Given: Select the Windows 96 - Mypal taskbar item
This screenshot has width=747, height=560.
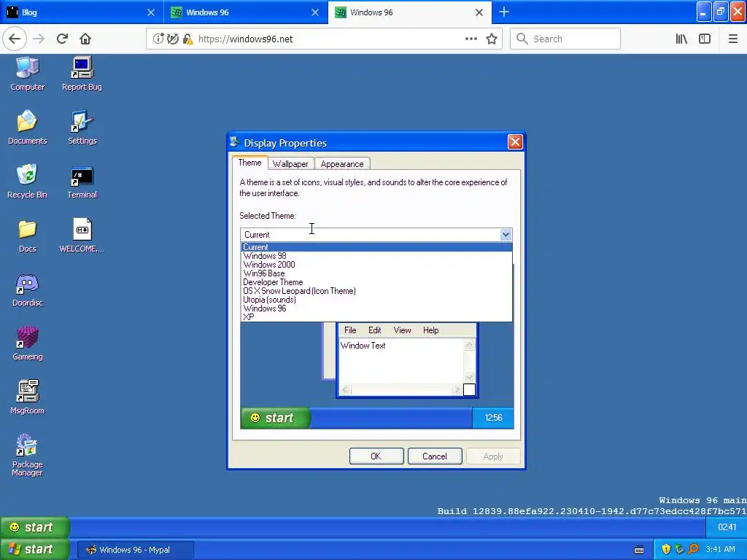Looking at the screenshot, I should point(136,550).
